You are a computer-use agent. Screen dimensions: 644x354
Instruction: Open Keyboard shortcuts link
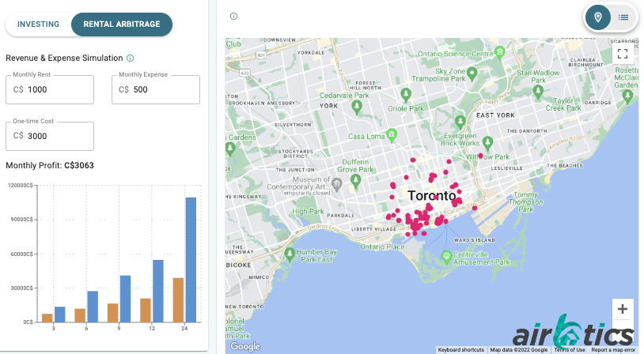click(x=460, y=350)
